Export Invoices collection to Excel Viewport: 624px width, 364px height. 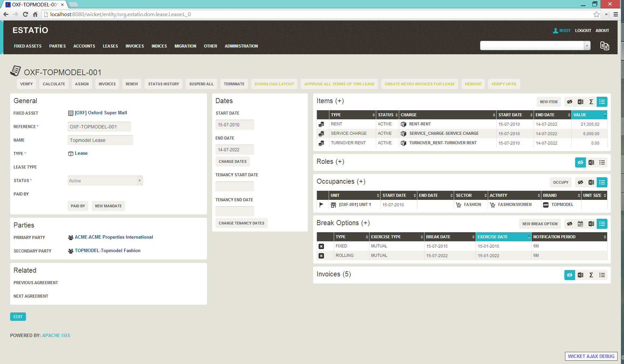[x=581, y=275]
